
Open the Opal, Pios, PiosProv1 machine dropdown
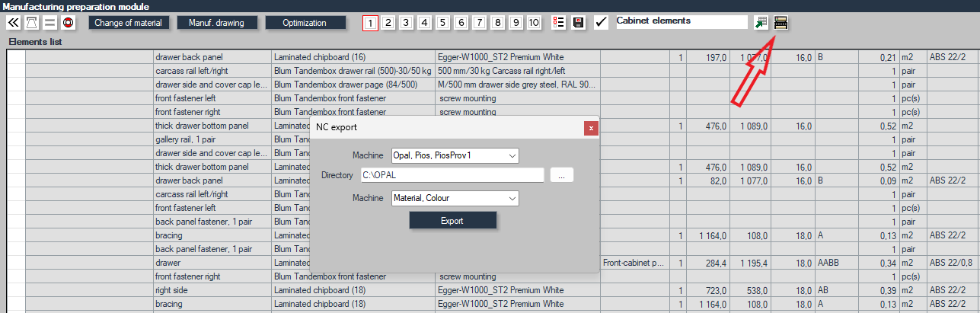[x=455, y=155]
